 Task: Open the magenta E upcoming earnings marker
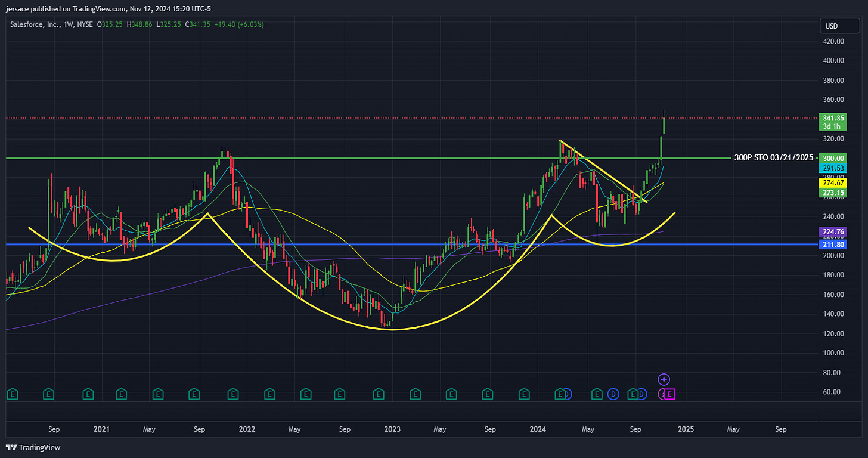coord(670,394)
